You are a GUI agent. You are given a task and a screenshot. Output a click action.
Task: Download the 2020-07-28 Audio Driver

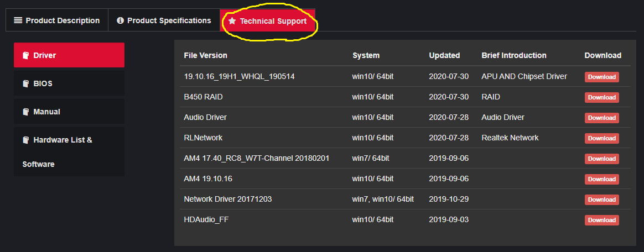coord(601,118)
